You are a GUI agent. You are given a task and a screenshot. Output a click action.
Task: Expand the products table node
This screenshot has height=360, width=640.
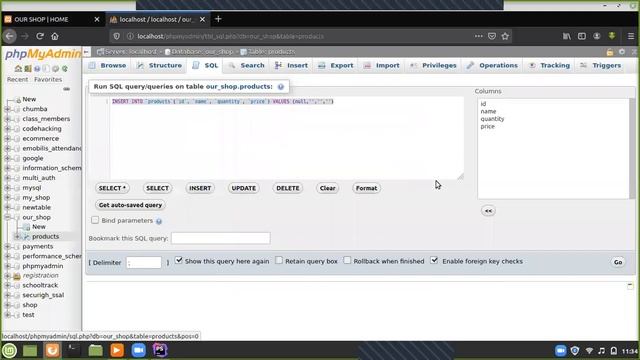pyautogui.click(x=17, y=236)
